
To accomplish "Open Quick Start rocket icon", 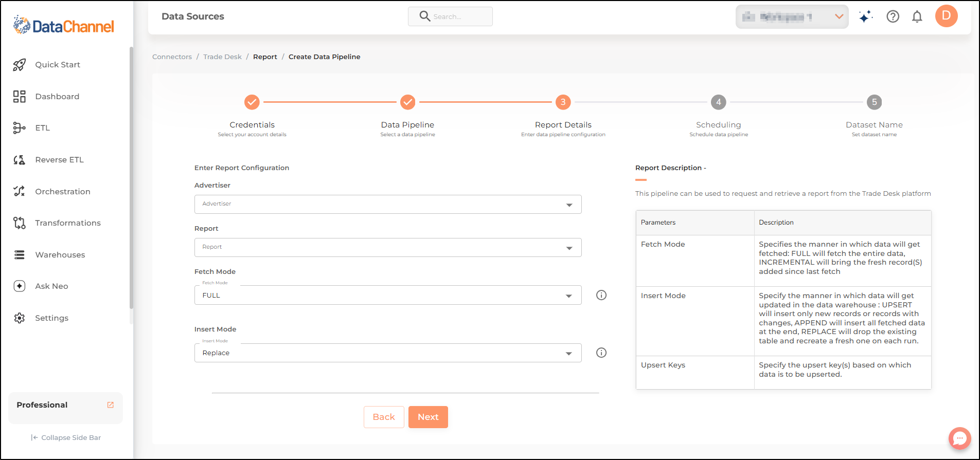I will pos(20,65).
